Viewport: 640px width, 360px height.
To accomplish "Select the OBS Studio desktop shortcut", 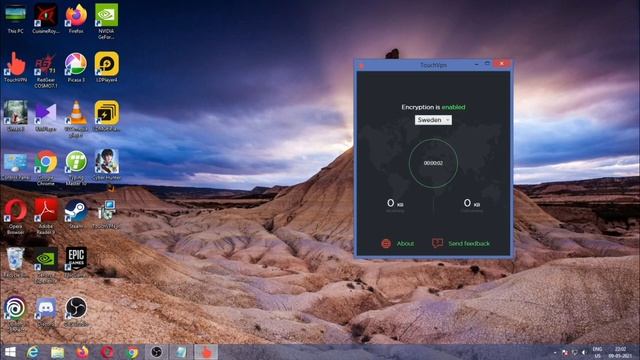I will (x=76, y=311).
